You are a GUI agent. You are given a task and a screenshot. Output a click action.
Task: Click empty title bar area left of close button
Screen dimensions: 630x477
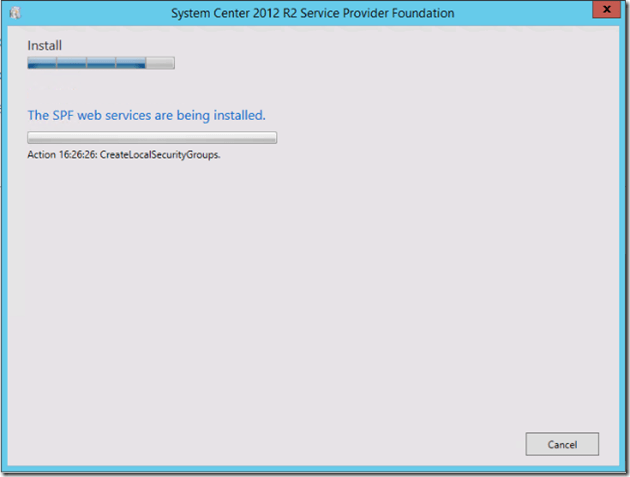(x=530, y=13)
